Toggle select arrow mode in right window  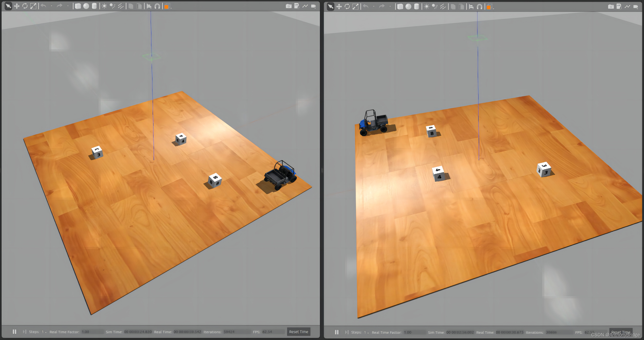[331, 7]
